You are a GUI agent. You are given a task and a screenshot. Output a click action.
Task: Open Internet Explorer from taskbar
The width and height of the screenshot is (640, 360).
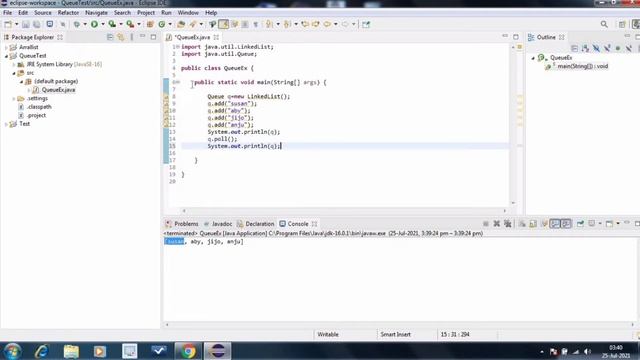click(42, 351)
